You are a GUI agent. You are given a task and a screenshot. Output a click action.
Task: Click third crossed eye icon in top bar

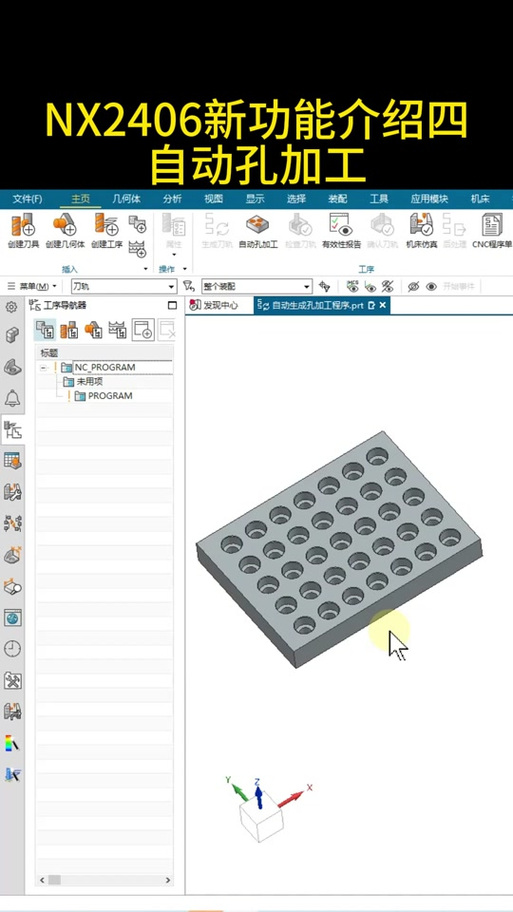[387, 286]
